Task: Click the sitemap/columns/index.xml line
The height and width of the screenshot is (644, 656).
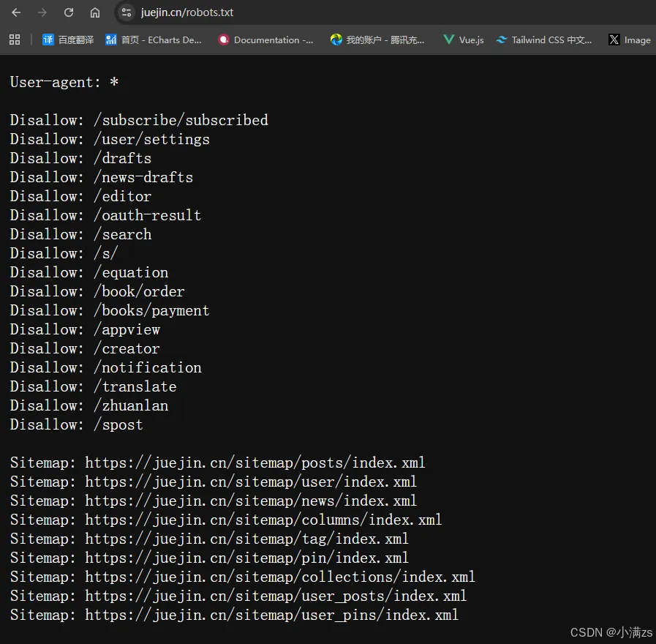Action: tap(226, 520)
